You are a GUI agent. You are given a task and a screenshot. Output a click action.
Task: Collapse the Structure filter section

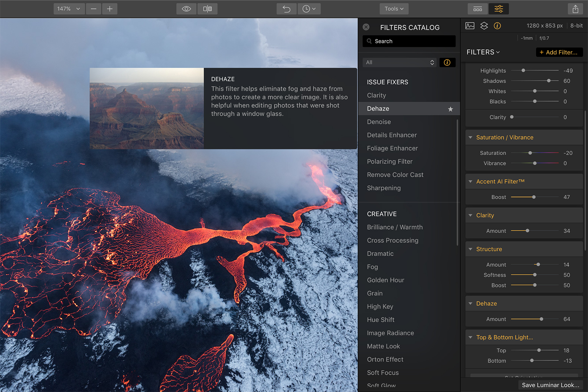[470, 249]
